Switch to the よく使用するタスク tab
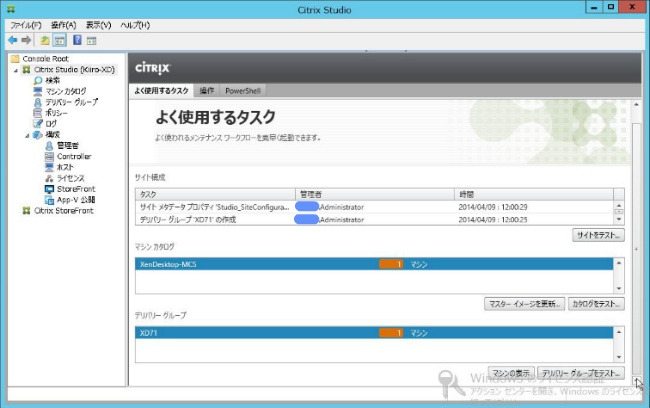Screen dimensions: 650x408 (161, 90)
